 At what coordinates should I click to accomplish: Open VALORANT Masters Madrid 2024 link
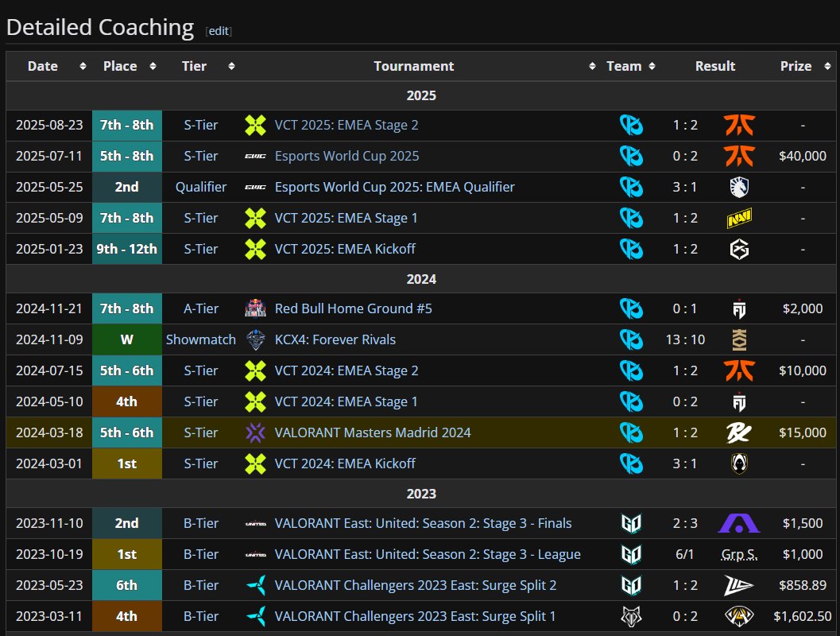coord(373,432)
